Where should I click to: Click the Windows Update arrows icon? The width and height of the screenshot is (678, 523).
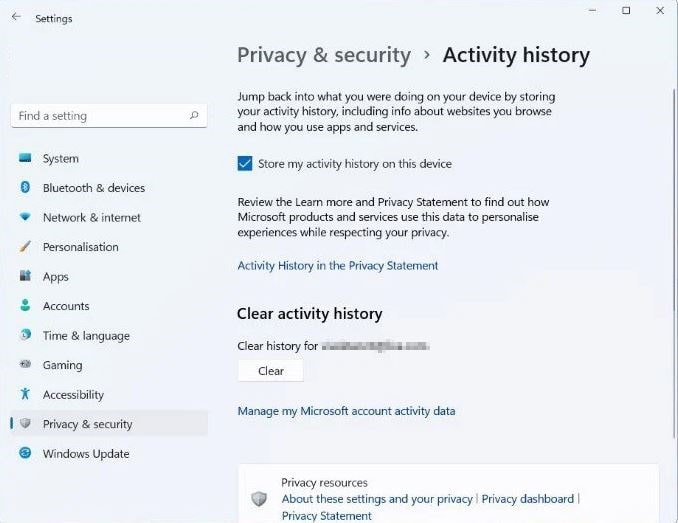(x=25, y=454)
